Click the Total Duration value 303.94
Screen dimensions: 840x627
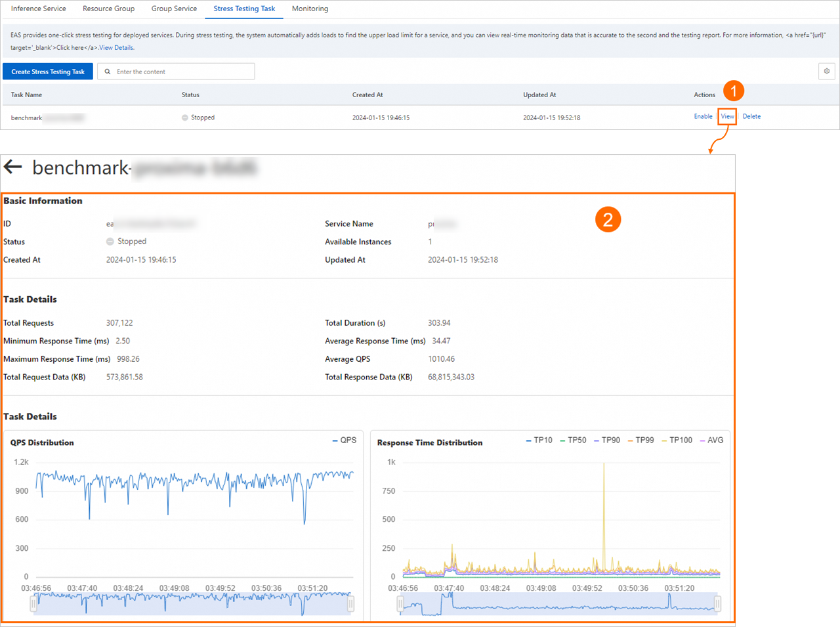(x=439, y=323)
